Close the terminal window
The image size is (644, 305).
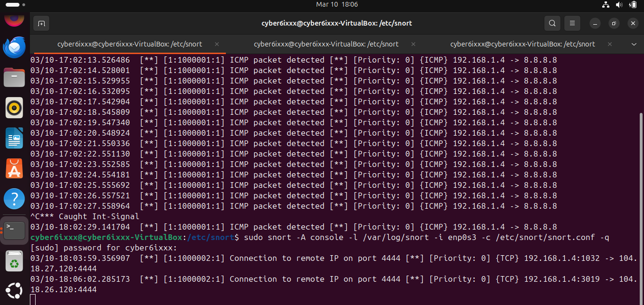coord(633,23)
